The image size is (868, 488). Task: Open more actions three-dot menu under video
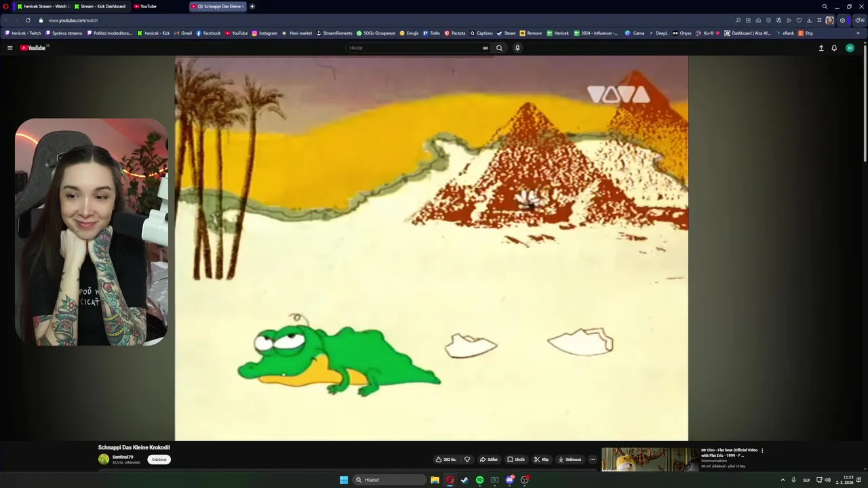(592, 460)
